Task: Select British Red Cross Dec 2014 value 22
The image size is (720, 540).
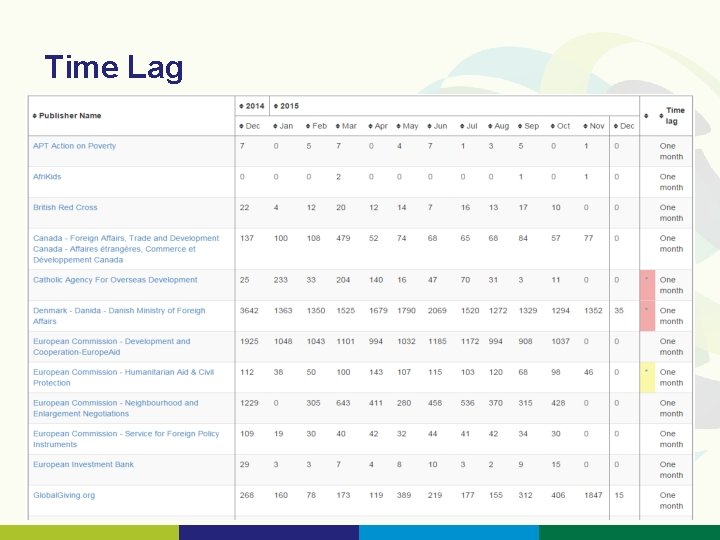Action: [244, 208]
